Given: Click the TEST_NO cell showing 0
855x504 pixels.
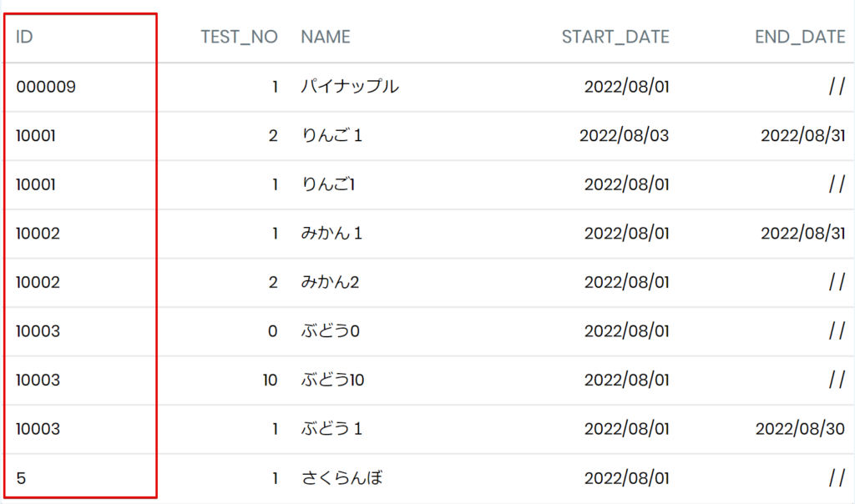Looking at the screenshot, I should tap(273, 331).
